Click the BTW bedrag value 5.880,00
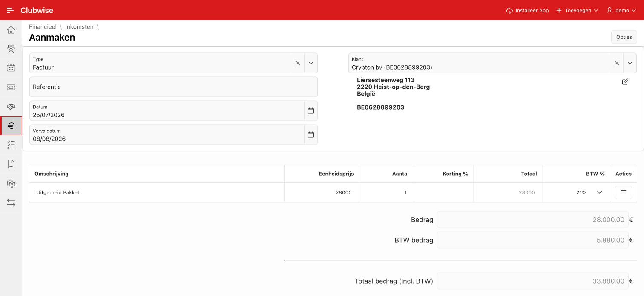Image resolution: width=644 pixels, height=296 pixels. pos(532,240)
